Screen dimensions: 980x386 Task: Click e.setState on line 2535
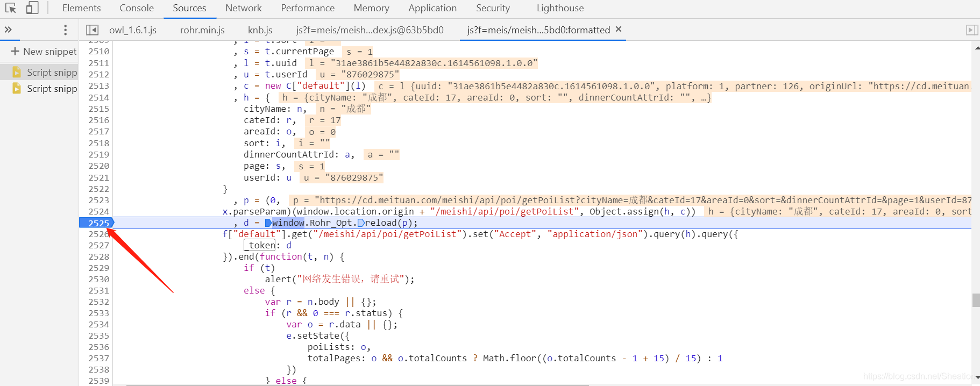315,336
